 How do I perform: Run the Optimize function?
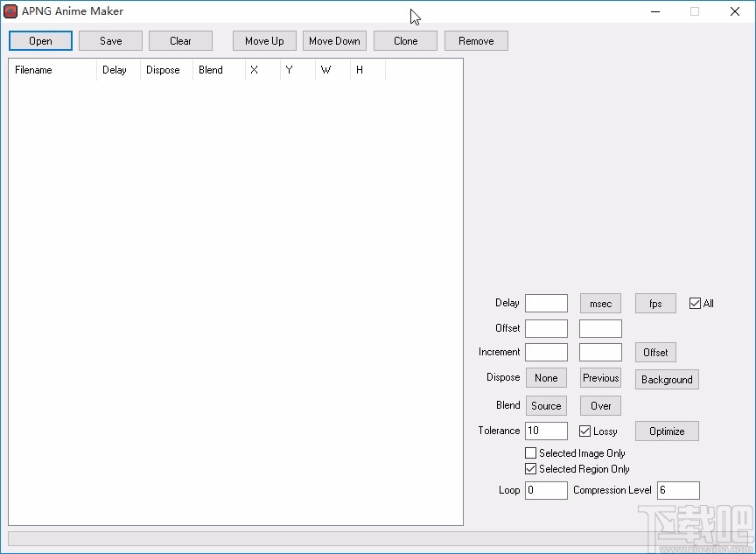[x=667, y=431]
